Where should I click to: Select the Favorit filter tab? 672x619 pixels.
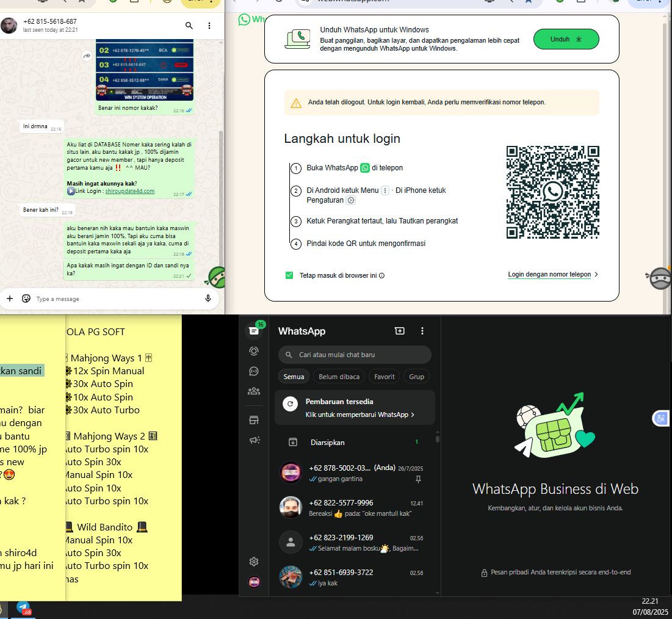pyautogui.click(x=384, y=377)
